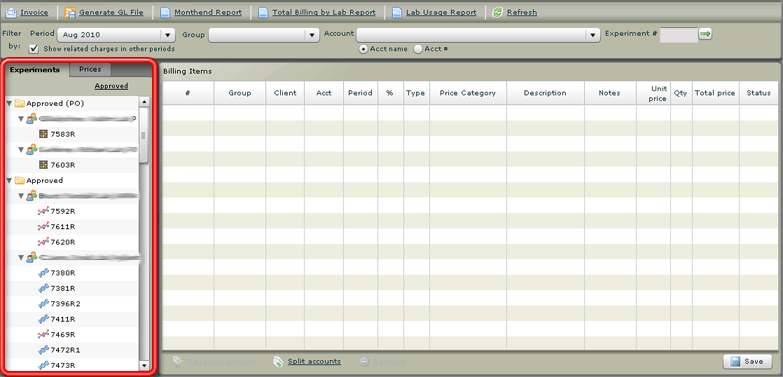Collapse the Approved (PO) folder node
The height and width of the screenshot is (377, 783).
coord(9,103)
